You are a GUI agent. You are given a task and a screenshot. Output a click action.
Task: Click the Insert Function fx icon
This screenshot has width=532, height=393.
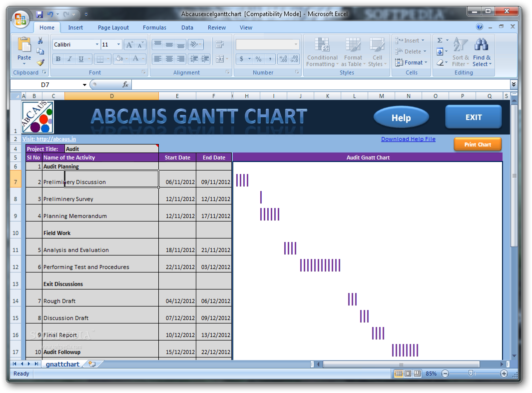click(x=125, y=84)
